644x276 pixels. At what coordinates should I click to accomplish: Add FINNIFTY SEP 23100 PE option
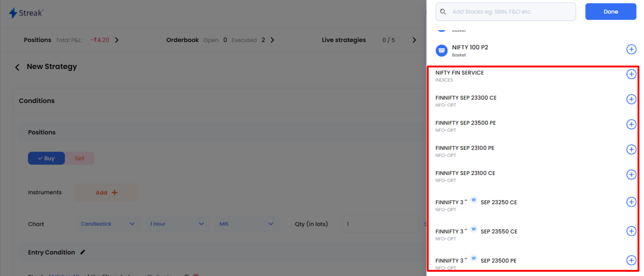(x=631, y=150)
